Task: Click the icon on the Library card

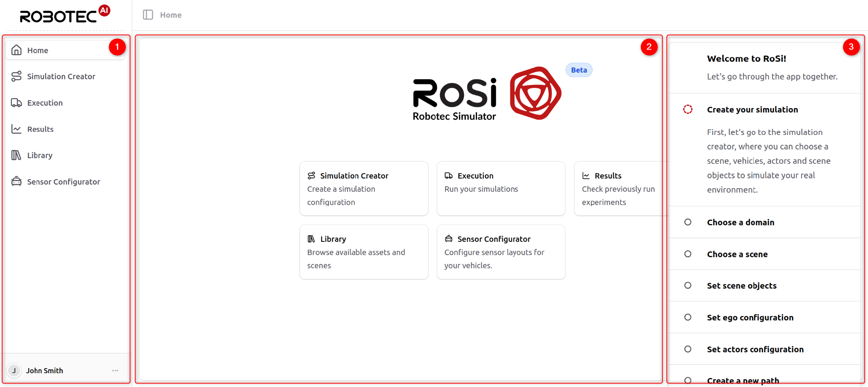Action: tap(312, 239)
